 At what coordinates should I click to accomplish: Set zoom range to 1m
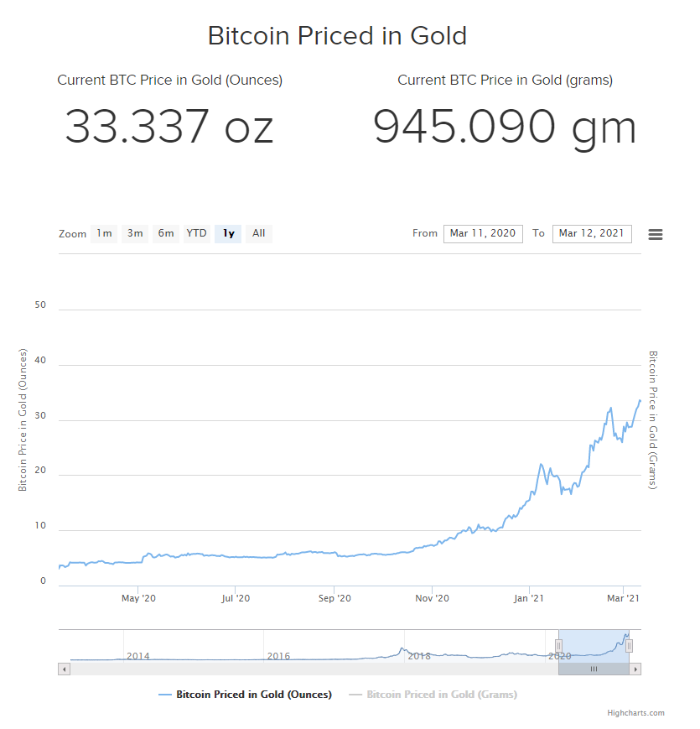(x=104, y=233)
